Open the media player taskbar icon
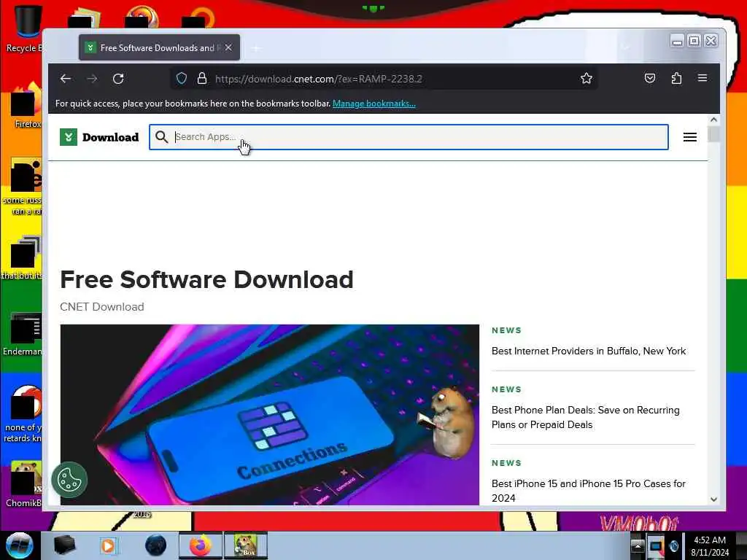The image size is (747, 560). pyautogui.click(x=108, y=545)
